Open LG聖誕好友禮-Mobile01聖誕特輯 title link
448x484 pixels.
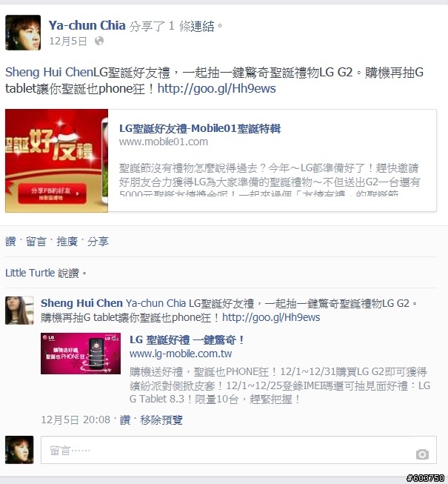click(x=200, y=128)
